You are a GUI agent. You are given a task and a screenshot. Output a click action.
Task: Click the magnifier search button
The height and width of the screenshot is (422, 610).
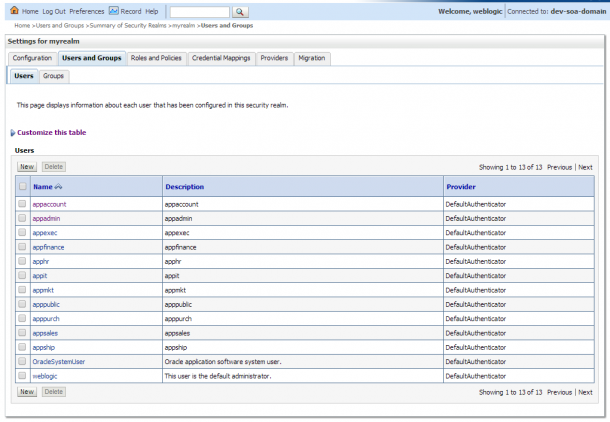(x=240, y=12)
